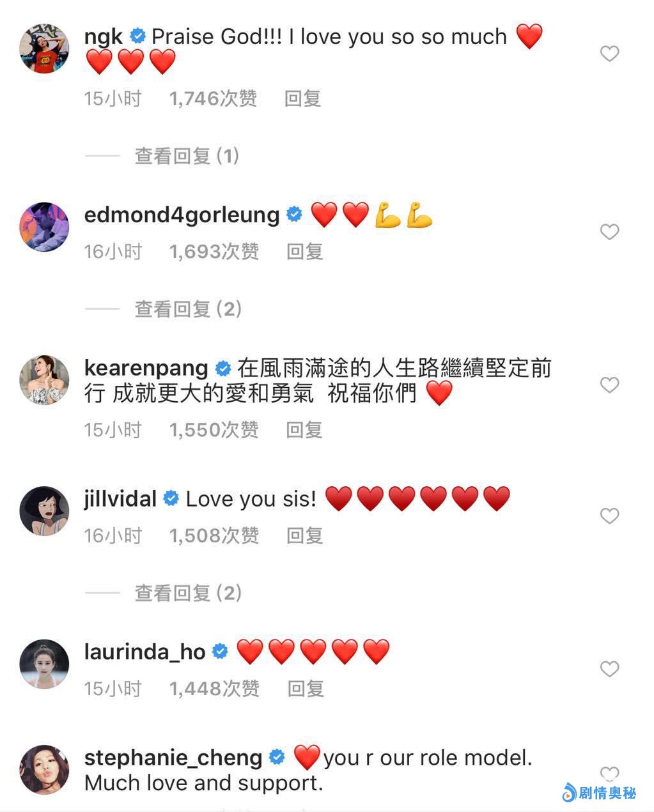Image resolution: width=654 pixels, height=812 pixels.
Task: Reply to kearenpang's comment via 回复
Action: tap(304, 430)
